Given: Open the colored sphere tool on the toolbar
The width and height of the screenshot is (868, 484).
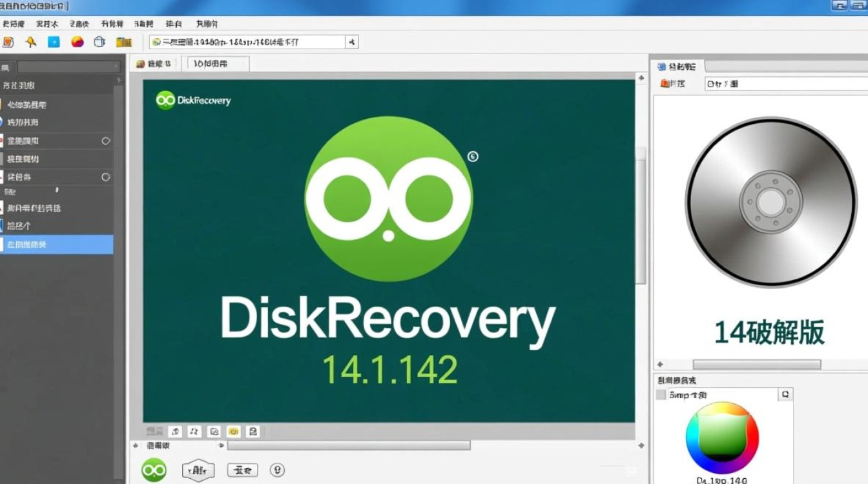Looking at the screenshot, I should point(76,41).
